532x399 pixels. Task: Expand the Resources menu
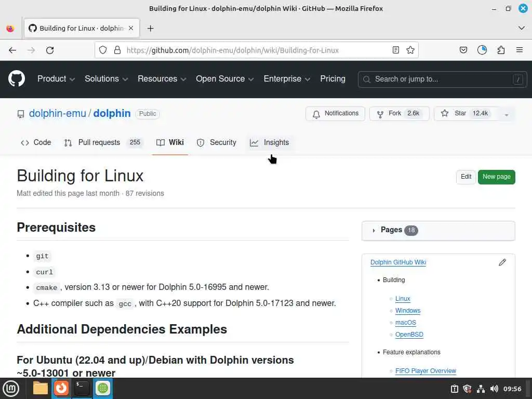162,79
